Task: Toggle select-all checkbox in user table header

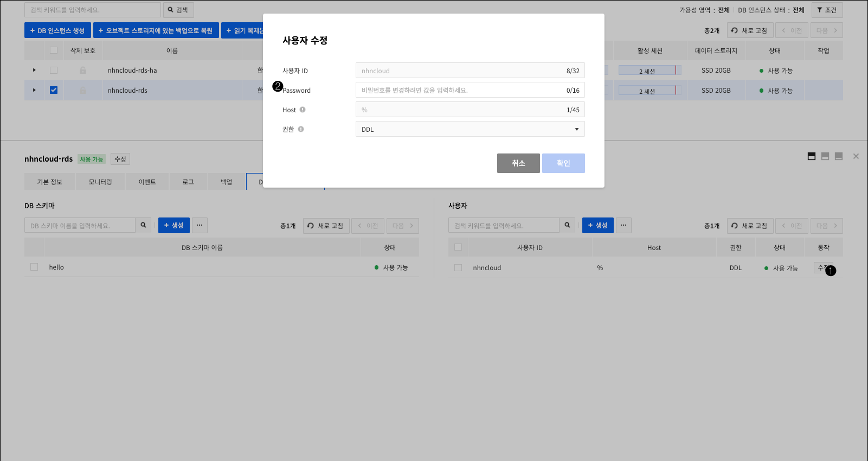Action: [458, 247]
